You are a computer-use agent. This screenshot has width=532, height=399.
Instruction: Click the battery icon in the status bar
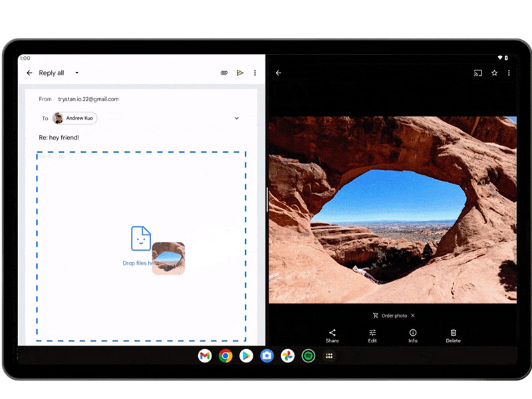[506, 58]
